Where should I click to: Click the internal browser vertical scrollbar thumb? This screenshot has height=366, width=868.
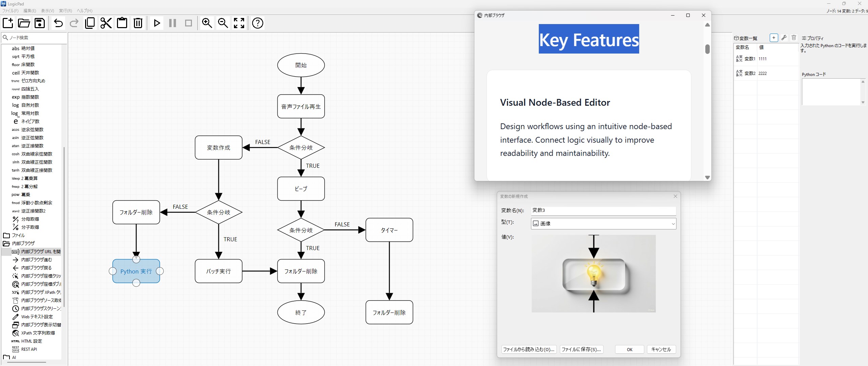(x=707, y=49)
